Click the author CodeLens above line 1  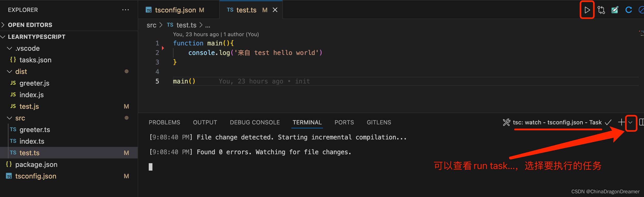[216, 34]
